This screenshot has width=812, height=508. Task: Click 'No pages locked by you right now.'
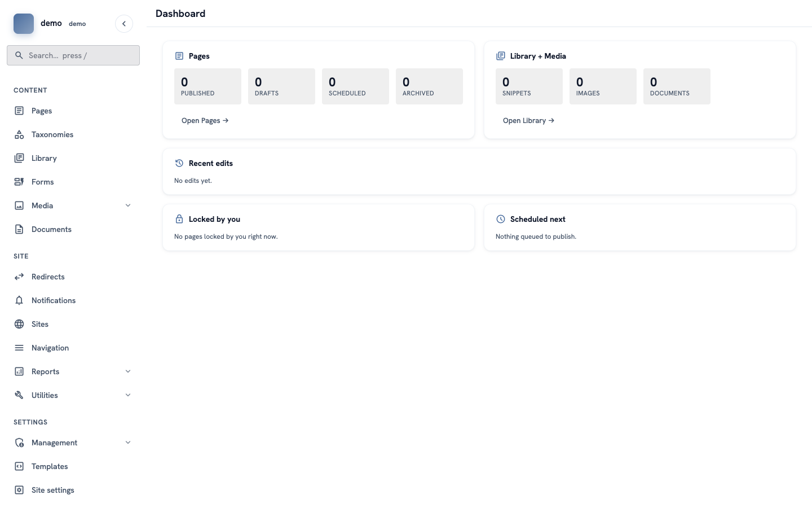pyautogui.click(x=226, y=237)
